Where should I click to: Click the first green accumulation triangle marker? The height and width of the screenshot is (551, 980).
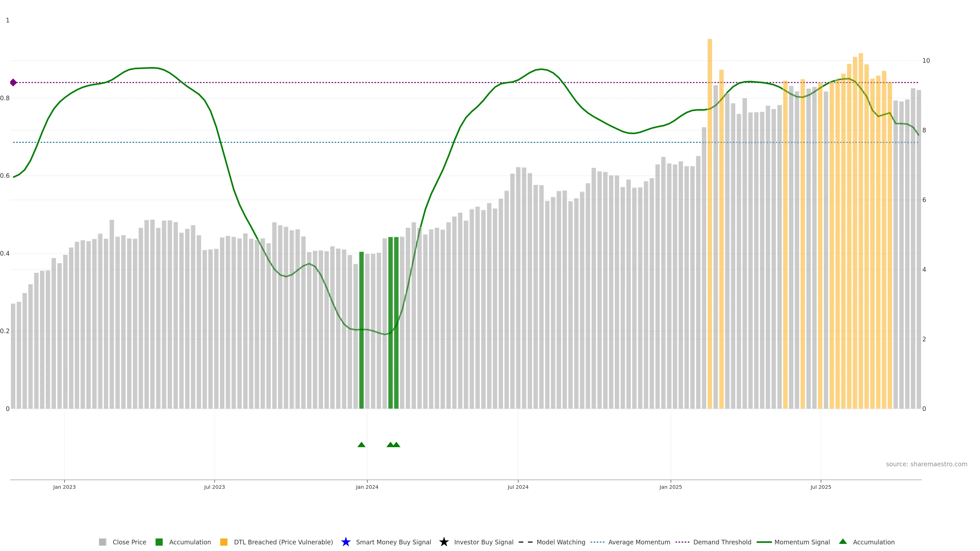(x=361, y=445)
